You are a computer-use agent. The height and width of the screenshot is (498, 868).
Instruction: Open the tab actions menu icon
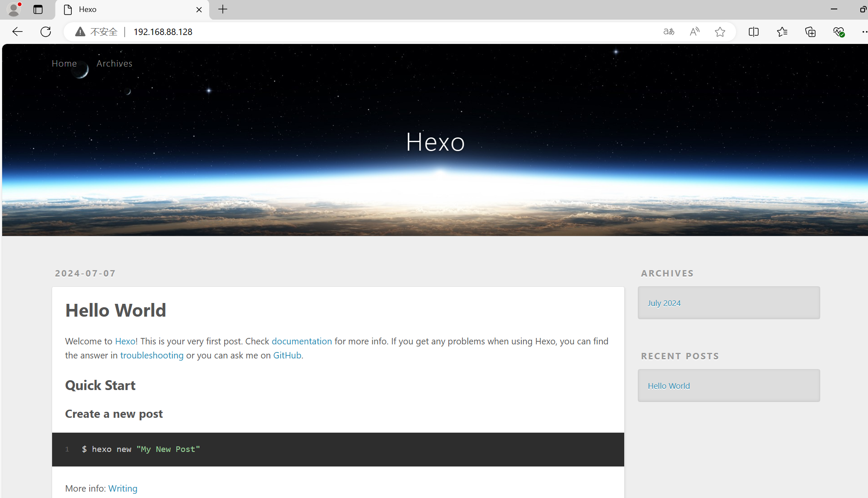38,9
